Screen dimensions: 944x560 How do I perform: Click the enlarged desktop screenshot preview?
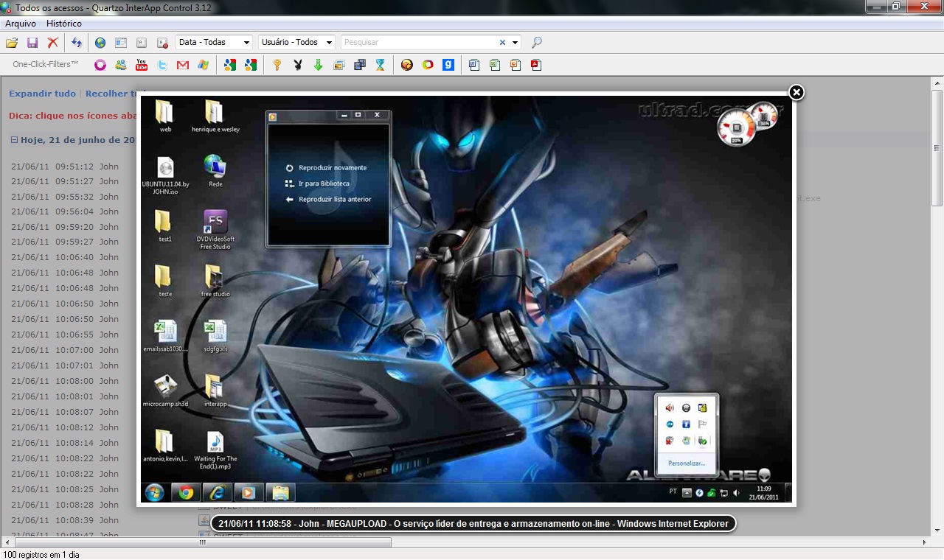click(x=466, y=298)
